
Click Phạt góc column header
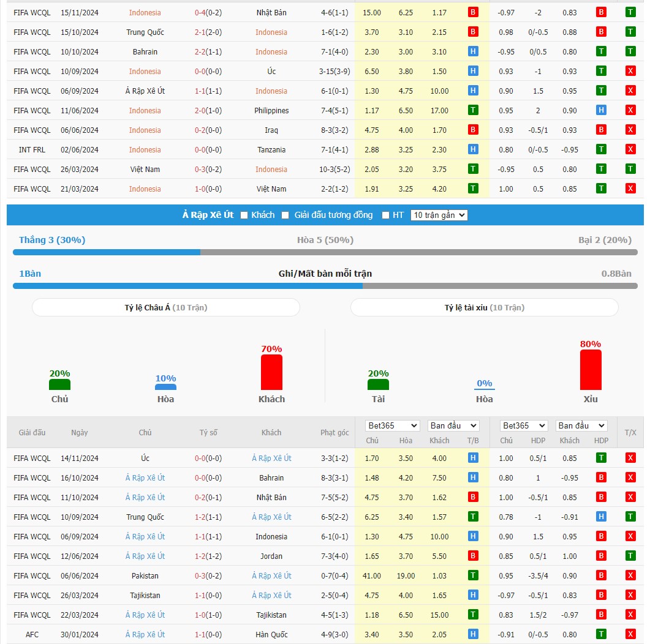coord(334,432)
